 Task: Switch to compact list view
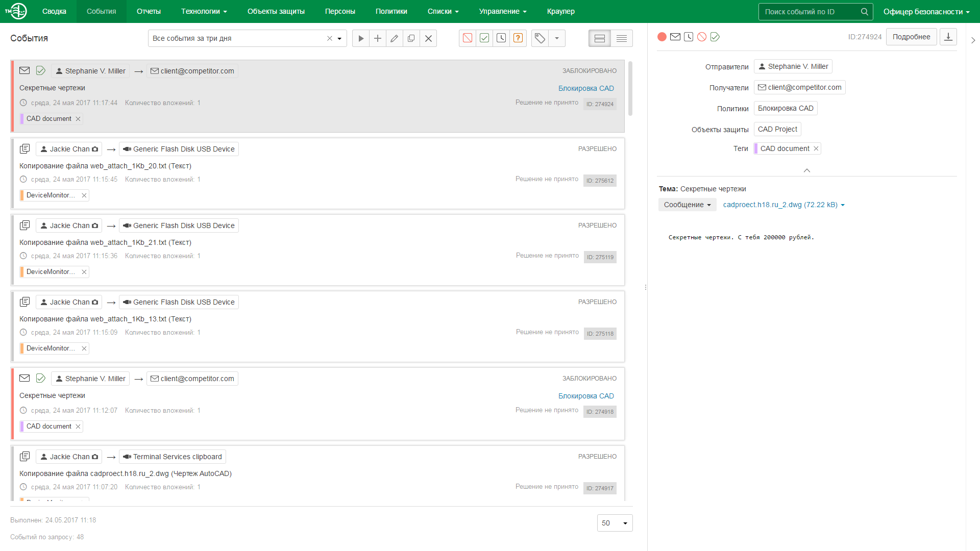click(622, 38)
